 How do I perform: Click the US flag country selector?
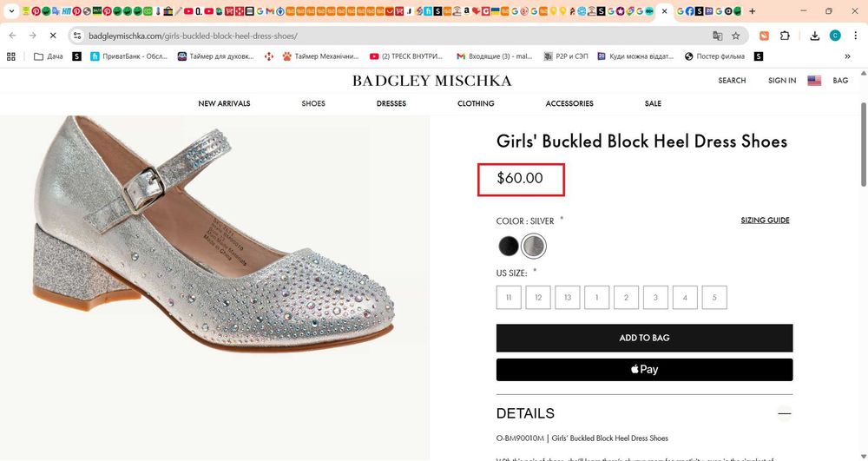pyautogui.click(x=814, y=81)
